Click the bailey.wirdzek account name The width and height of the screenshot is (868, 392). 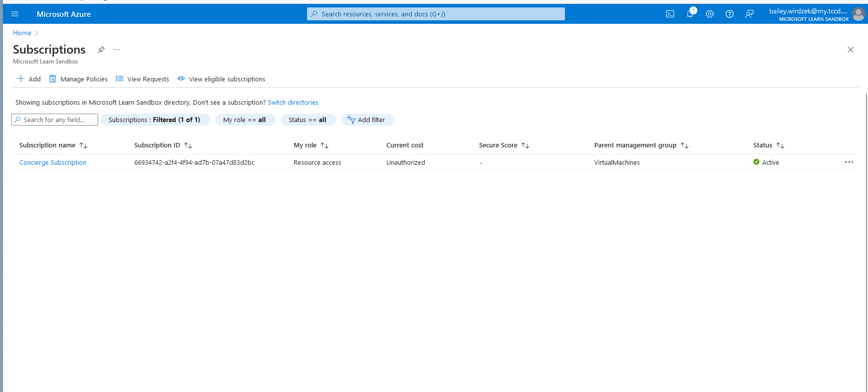click(808, 11)
